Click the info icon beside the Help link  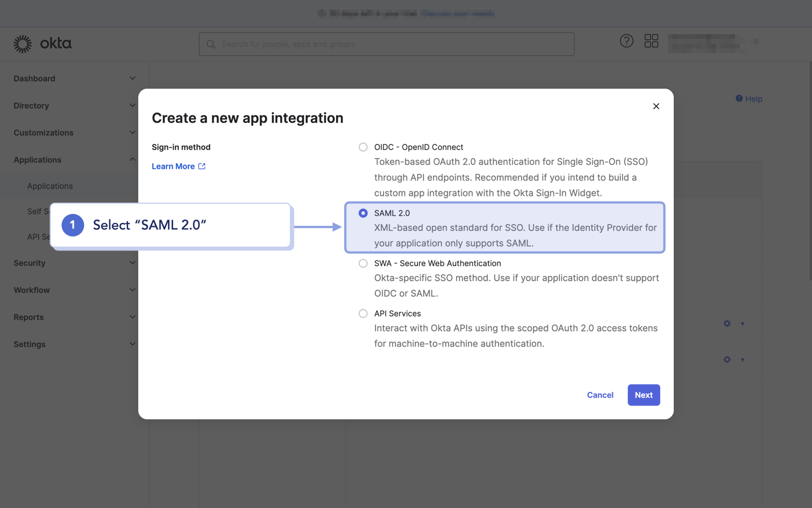(739, 98)
